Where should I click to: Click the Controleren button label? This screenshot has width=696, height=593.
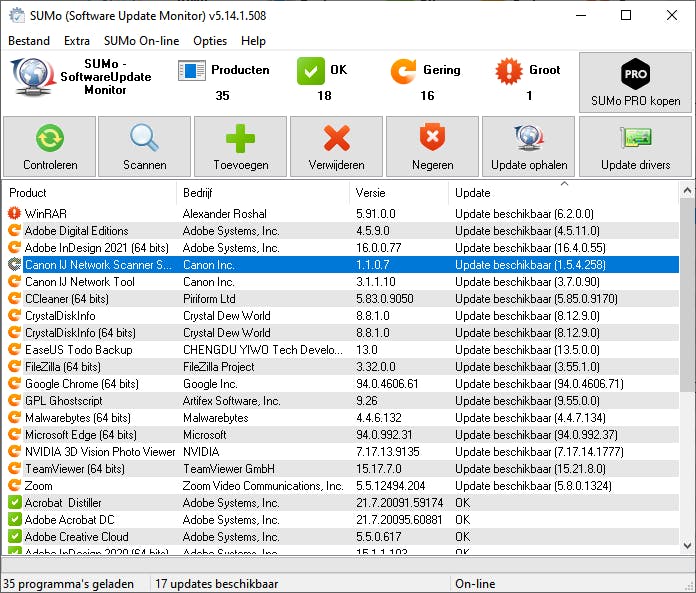pyautogui.click(x=50, y=165)
